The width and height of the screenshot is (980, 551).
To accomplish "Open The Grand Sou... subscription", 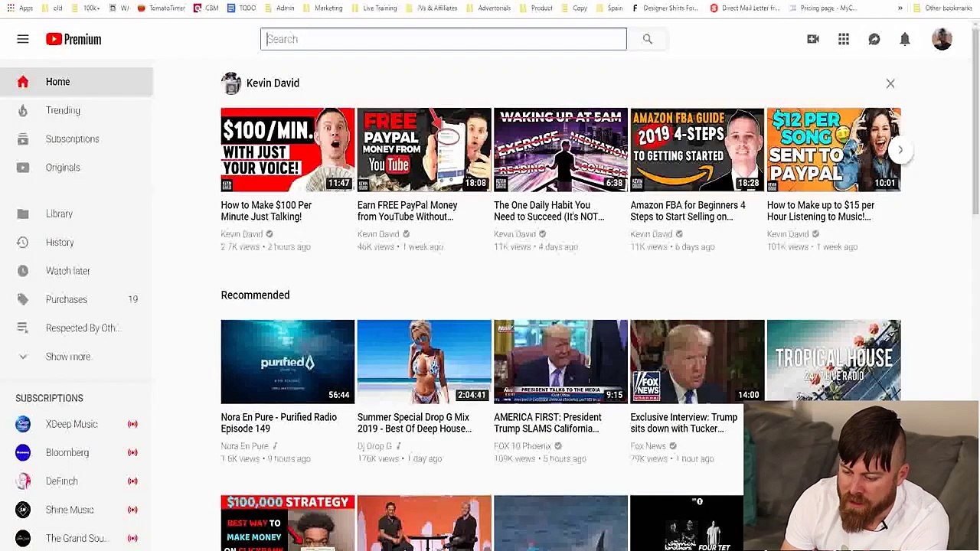I will click(77, 538).
